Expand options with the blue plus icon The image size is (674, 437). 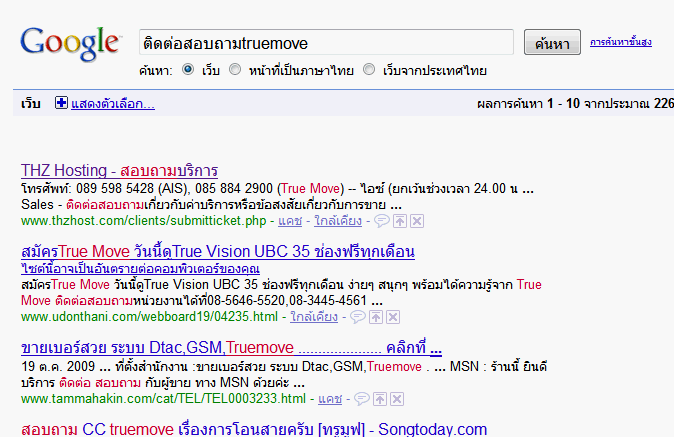61,103
